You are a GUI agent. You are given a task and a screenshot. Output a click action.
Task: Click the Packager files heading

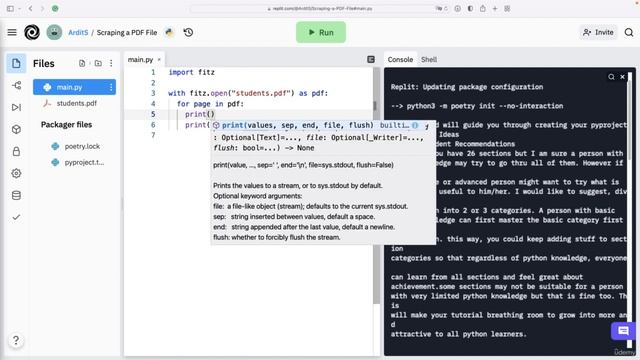pyautogui.click(x=66, y=124)
